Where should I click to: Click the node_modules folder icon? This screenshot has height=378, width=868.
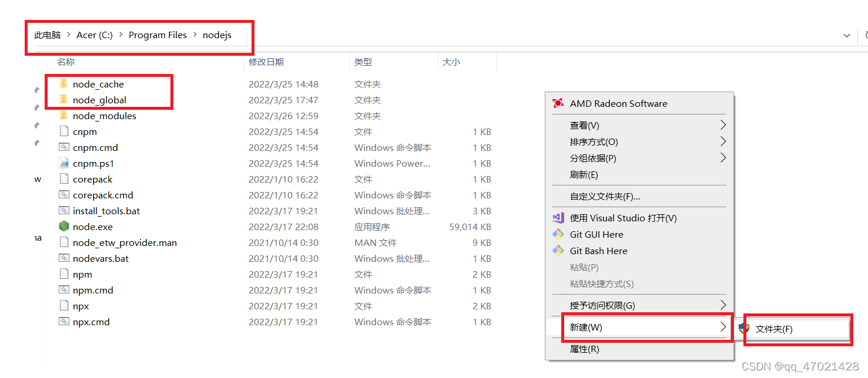(63, 116)
